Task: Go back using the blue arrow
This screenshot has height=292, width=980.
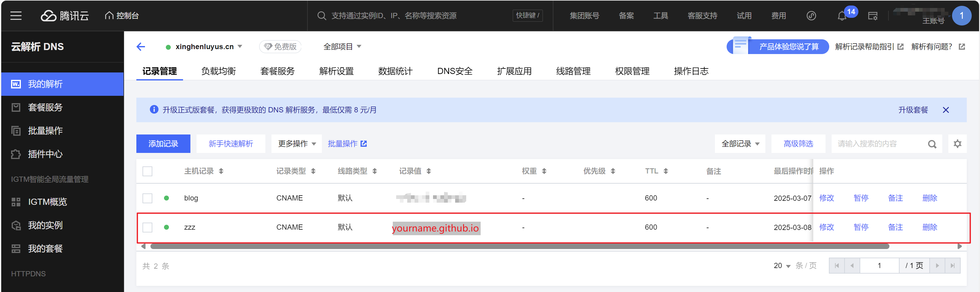Action: tap(141, 47)
